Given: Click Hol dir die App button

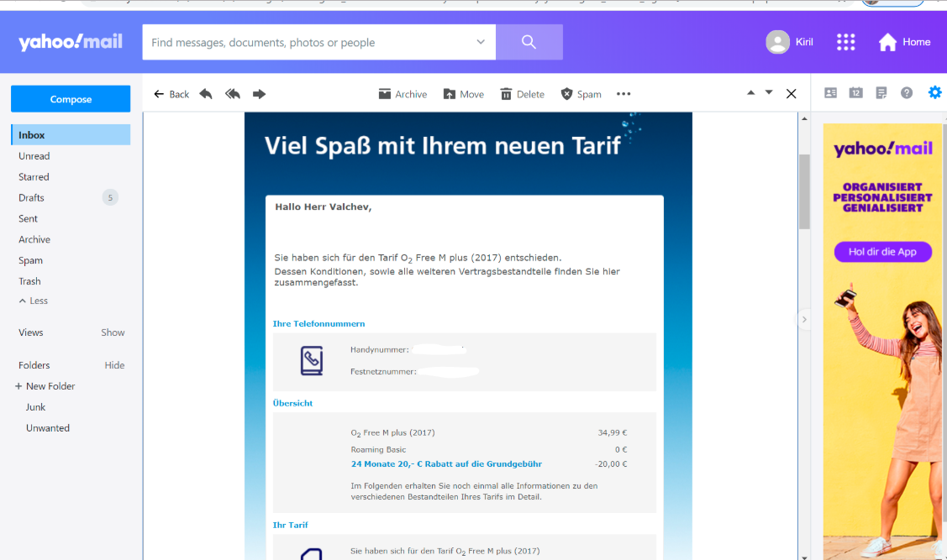Looking at the screenshot, I should click(x=882, y=252).
